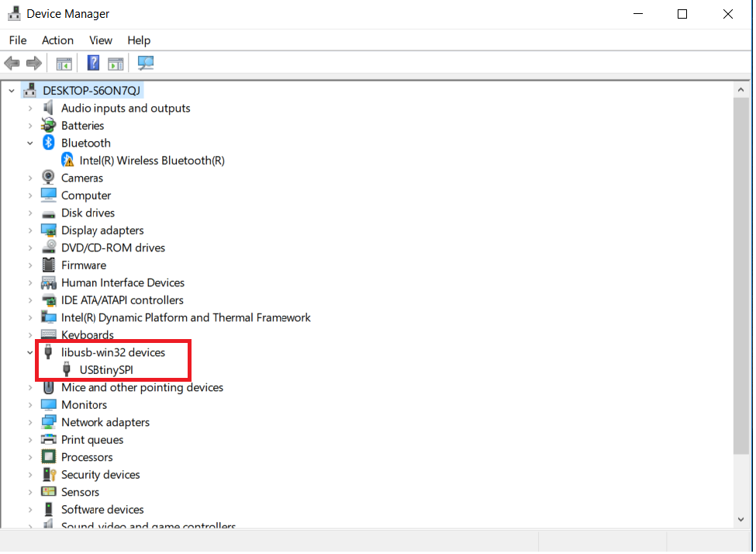
Task: Click the USBtinySPI device icon
Action: pyautogui.click(x=67, y=369)
